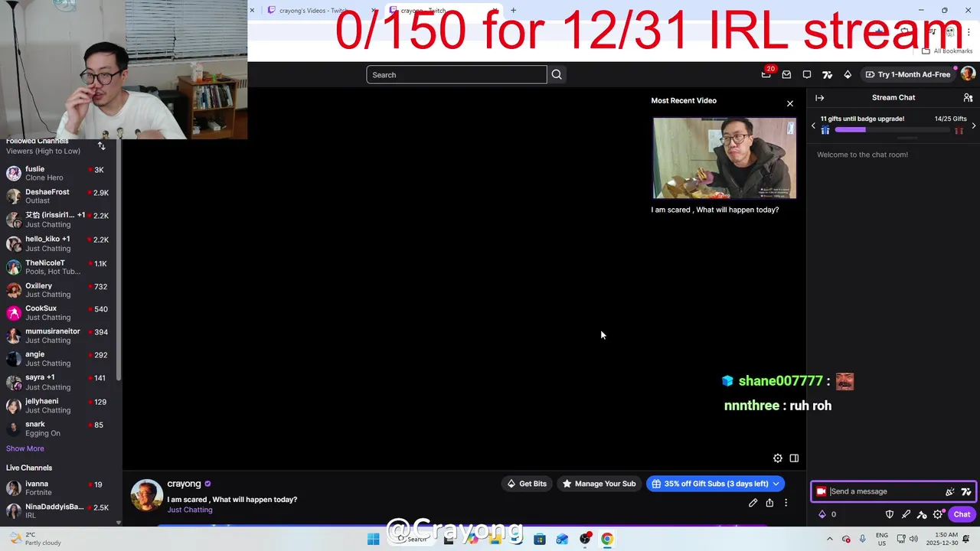Image resolution: width=980 pixels, height=551 pixels.
Task: Go to the previous gift goal arrow
Action: (x=813, y=126)
